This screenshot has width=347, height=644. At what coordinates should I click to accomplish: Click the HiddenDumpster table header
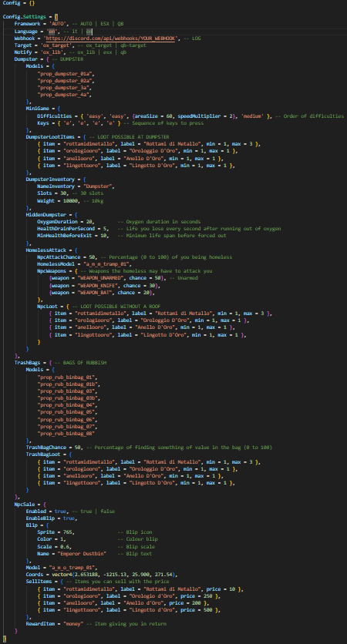point(52,215)
